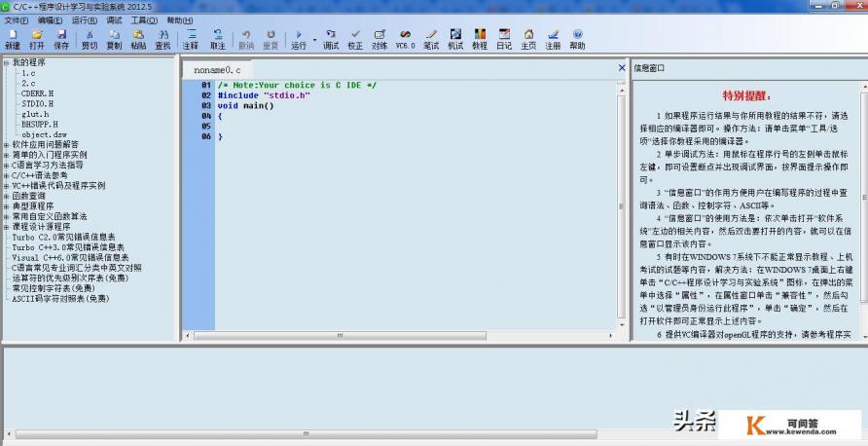Expand the 典型源程序 tree node
Viewport: 868px width, 446px height.
[7, 205]
